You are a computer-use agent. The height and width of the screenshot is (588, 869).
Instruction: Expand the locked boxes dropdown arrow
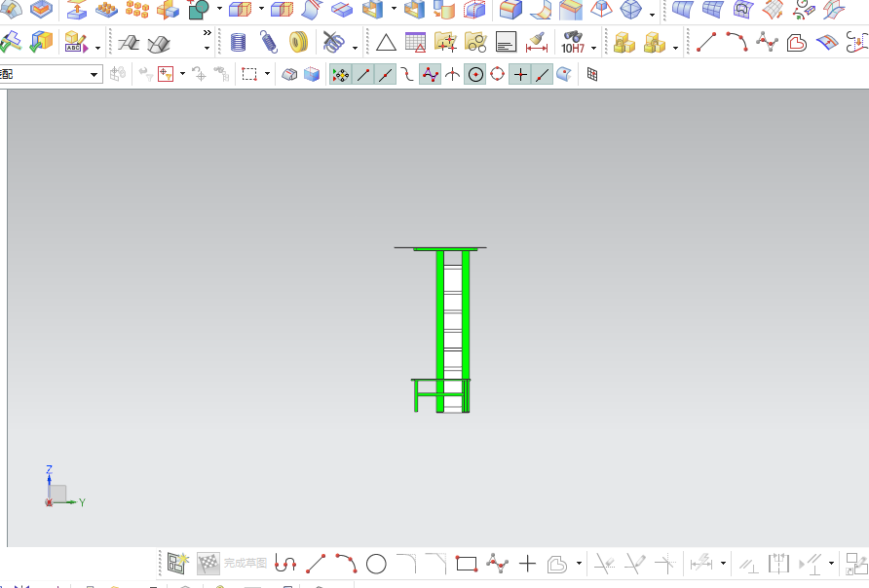(x=675, y=48)
